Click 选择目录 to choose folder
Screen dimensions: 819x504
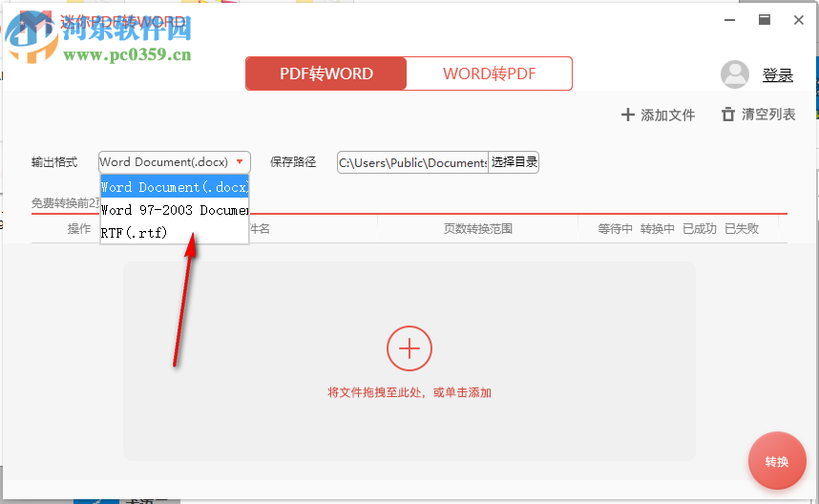point(514,162)
